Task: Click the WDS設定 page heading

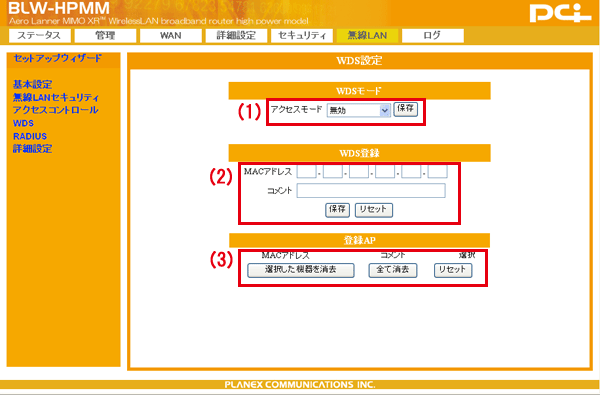Action: pos(359,60)
